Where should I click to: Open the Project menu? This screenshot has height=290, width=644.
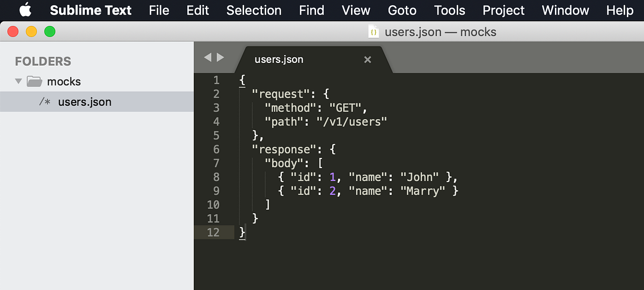[x=503, y=10]
